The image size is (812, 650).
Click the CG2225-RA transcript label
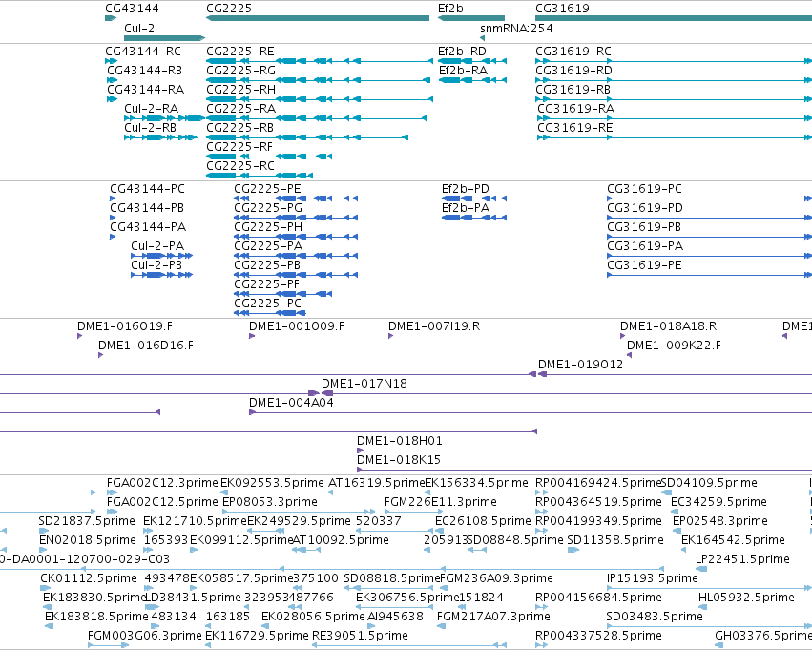click(240, 109)
